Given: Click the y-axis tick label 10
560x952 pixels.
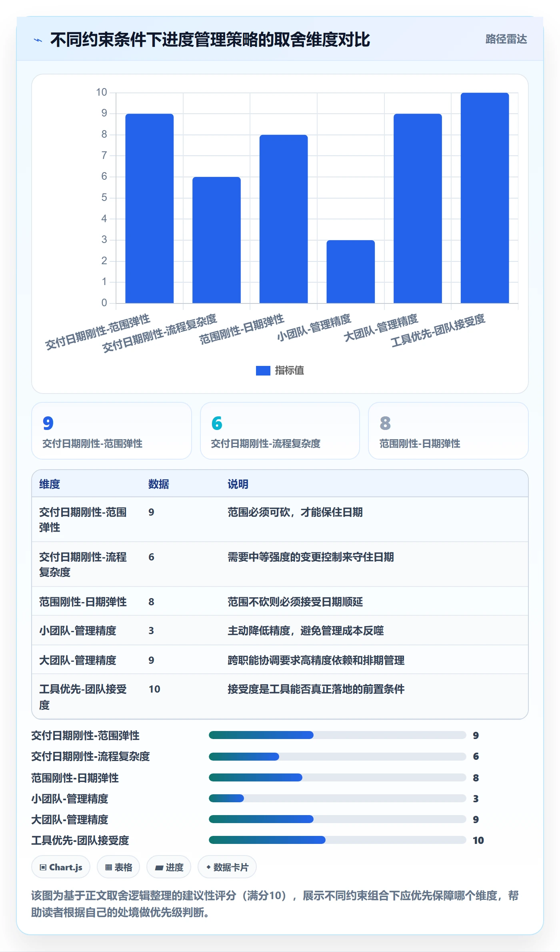Looking at the screenshot, I should click(x=102, y=92).
